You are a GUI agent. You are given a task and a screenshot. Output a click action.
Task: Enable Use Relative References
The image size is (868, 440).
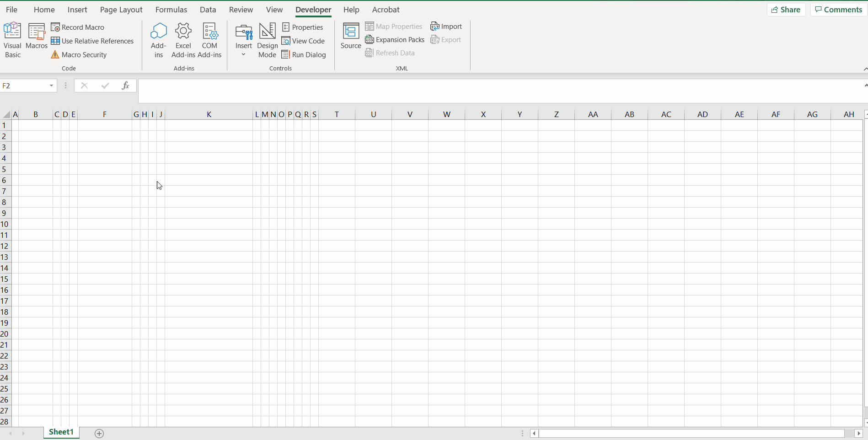(93, 41)
